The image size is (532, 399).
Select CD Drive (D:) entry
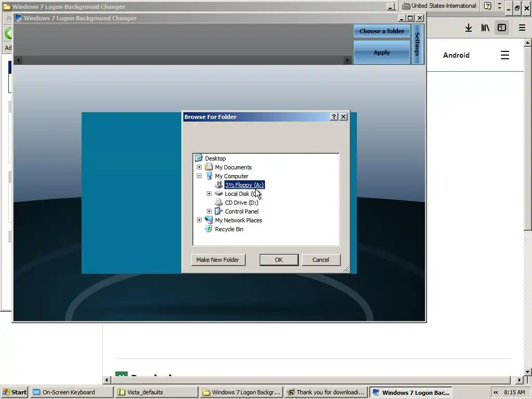pos(242,202)
